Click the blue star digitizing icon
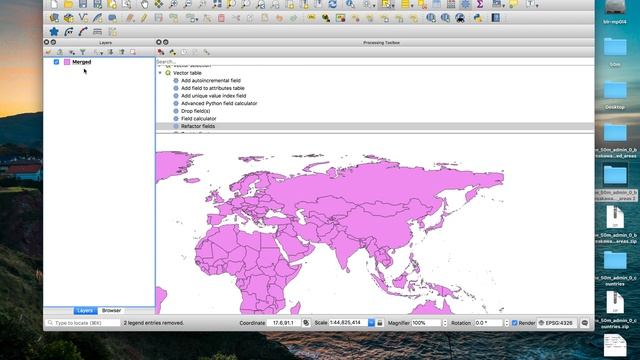The image size is (640, 360). [x=54, y=31]
